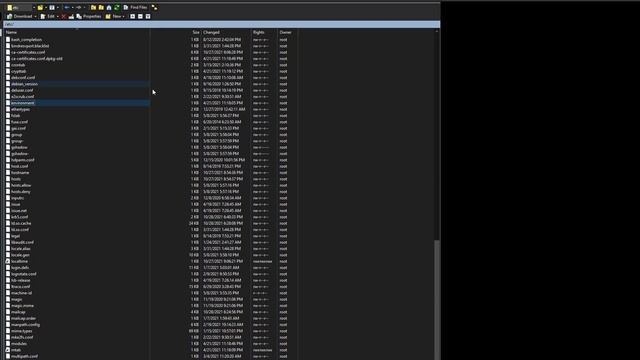Click the New button
The image size is (640, 360).
[113, 16]
